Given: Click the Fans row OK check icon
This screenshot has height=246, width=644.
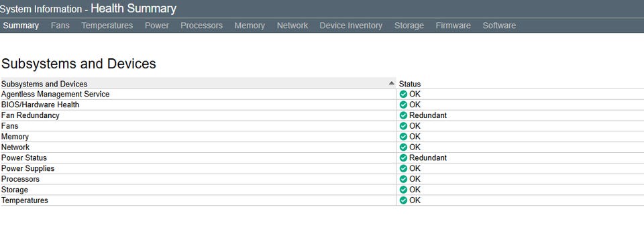Looking at the screenshot, I should [x=403, y=126].
